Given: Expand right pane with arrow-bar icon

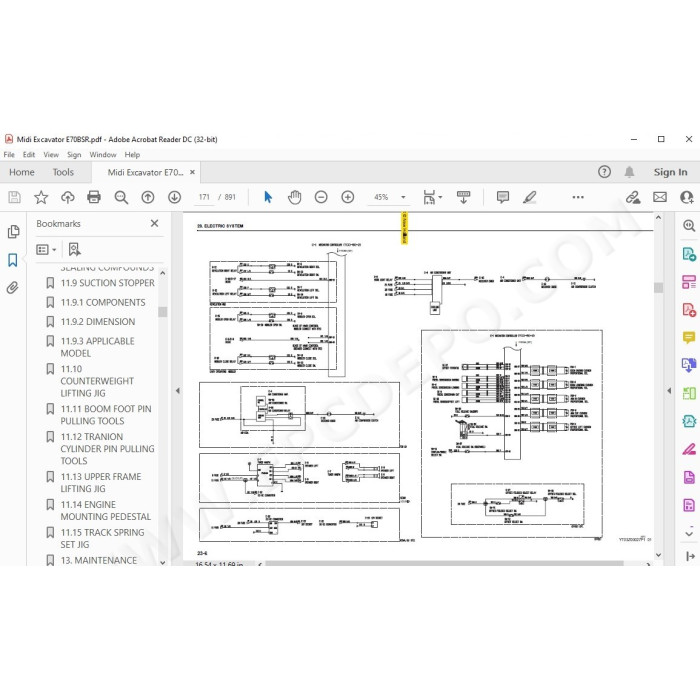Looking at the screenshot, I should [690, 556].
